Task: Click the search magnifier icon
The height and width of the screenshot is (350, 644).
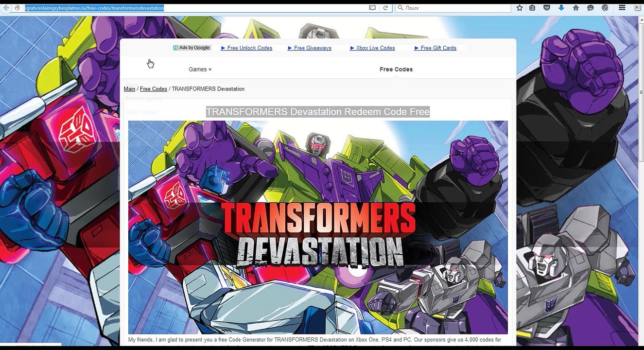Action: [400, 8]
